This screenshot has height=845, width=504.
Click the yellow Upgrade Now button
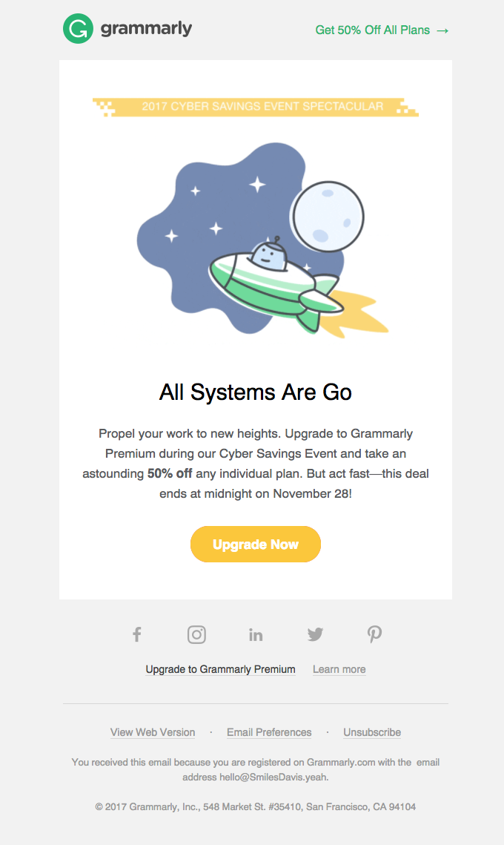[256, 545]
